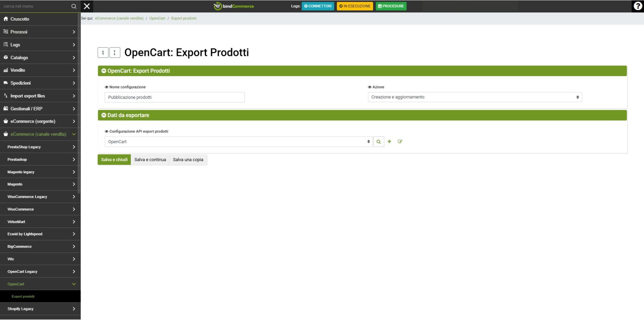This screenshot has height=320, width=644.
Task: Toggle eye icon beside Azione label
Action: point(370,87)
